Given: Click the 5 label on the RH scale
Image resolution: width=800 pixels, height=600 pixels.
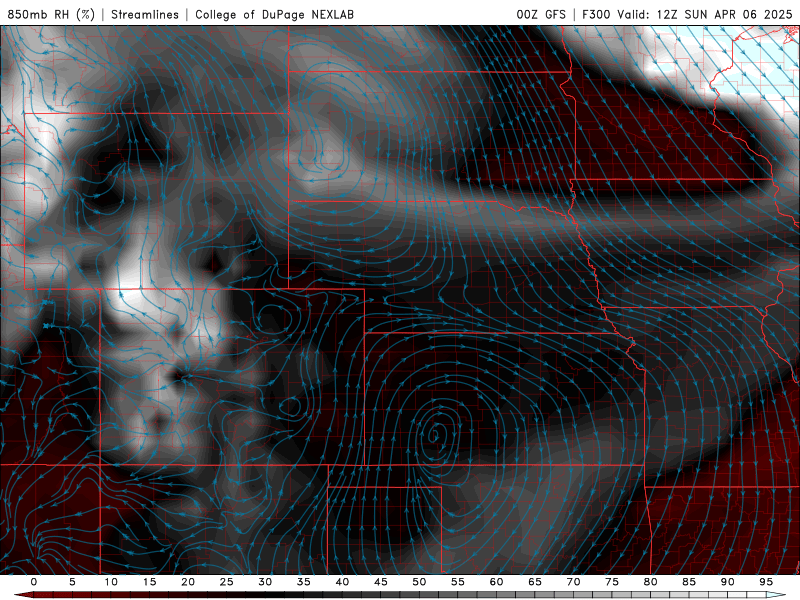Looking at the screenshot, I should (72, 582).
